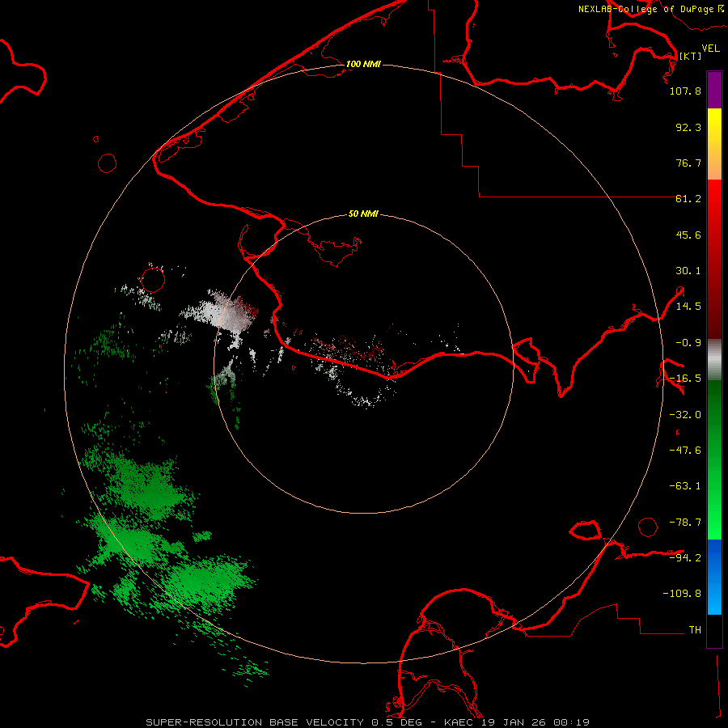Image resolution: width=728 pixels, height=728 pixels.
Task: Click the -47.6 legend value
Action: click(685, 451)
